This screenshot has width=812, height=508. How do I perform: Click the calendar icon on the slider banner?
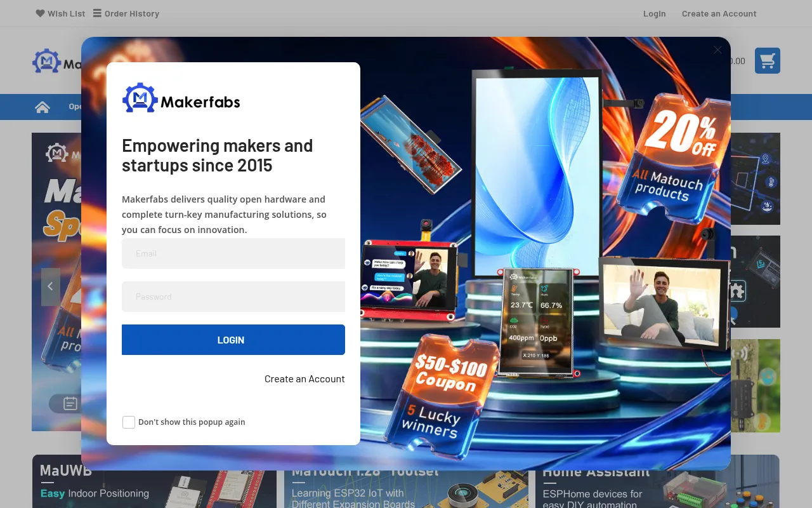(x=70, y=403)
